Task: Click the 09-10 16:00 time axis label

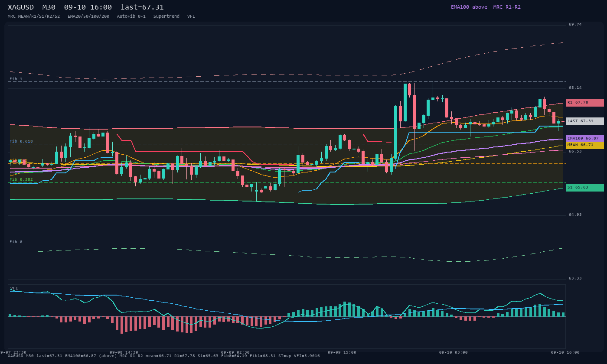Action: pos(565,352)
